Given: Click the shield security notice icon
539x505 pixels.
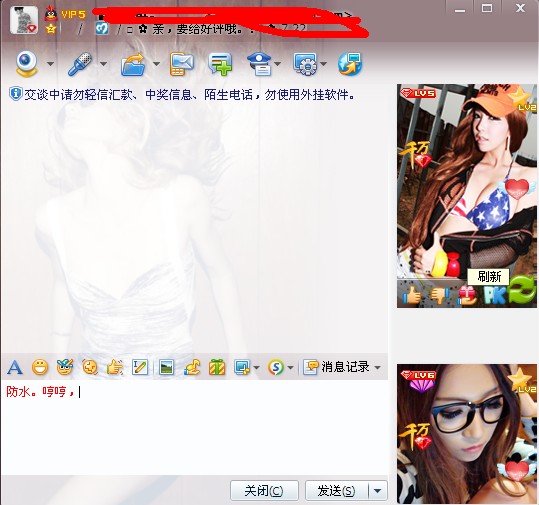Looking at the screenshot, I should pyautogui.click(x=15, y=94).
